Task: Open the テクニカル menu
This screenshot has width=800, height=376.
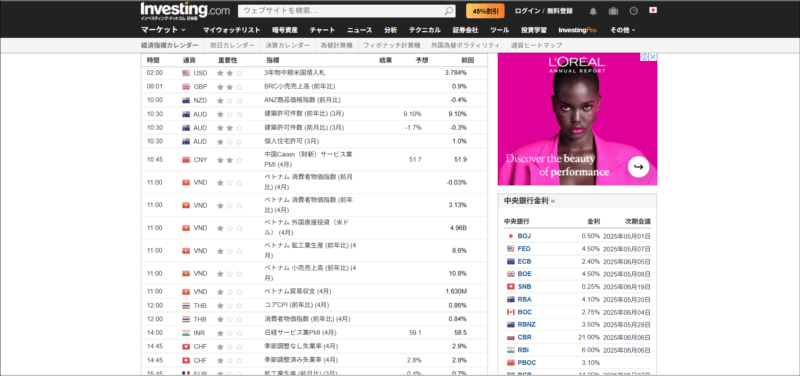Action: [424, 30]
